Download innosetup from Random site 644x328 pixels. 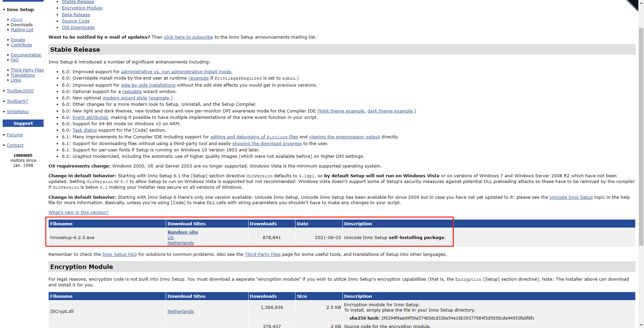[183, 232]
